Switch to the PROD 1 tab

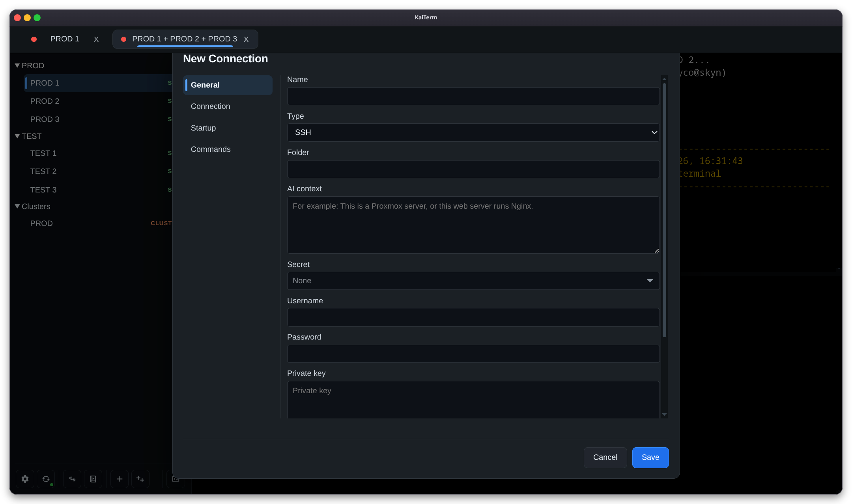pyautogui.click(x=65, y=39)
